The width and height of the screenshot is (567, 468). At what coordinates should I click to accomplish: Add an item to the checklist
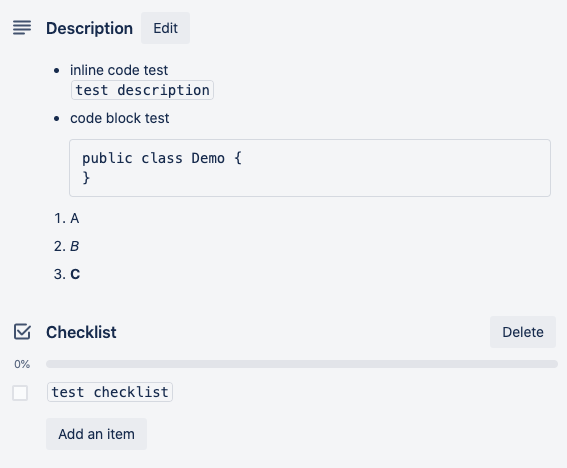(96, 434)
